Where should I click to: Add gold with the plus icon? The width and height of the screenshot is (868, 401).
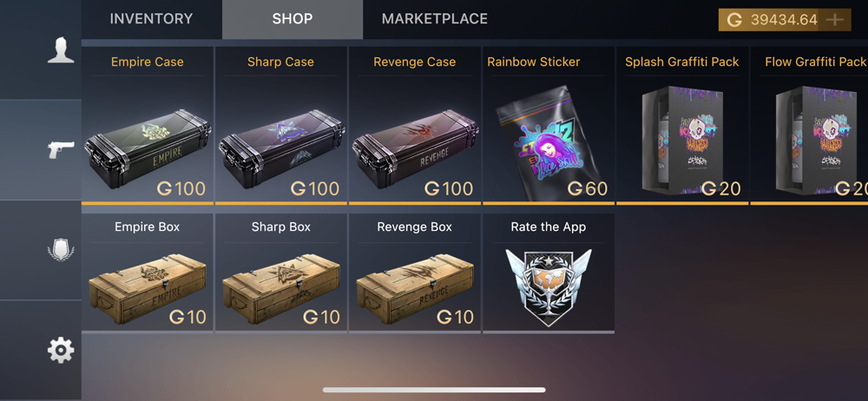click(835, 20)
